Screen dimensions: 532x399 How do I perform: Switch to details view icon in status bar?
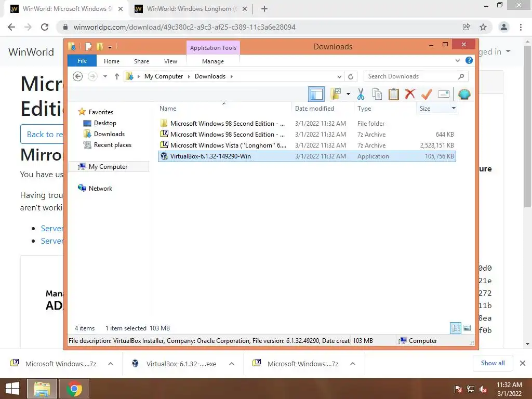pyautogui.click(x=456, y=328)
